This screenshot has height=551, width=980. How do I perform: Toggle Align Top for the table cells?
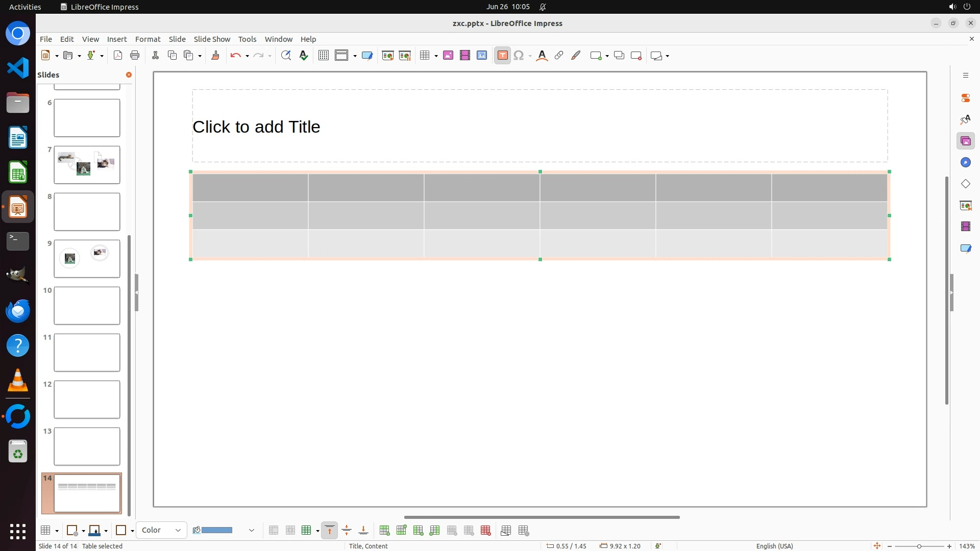click(x=330, y=531)
